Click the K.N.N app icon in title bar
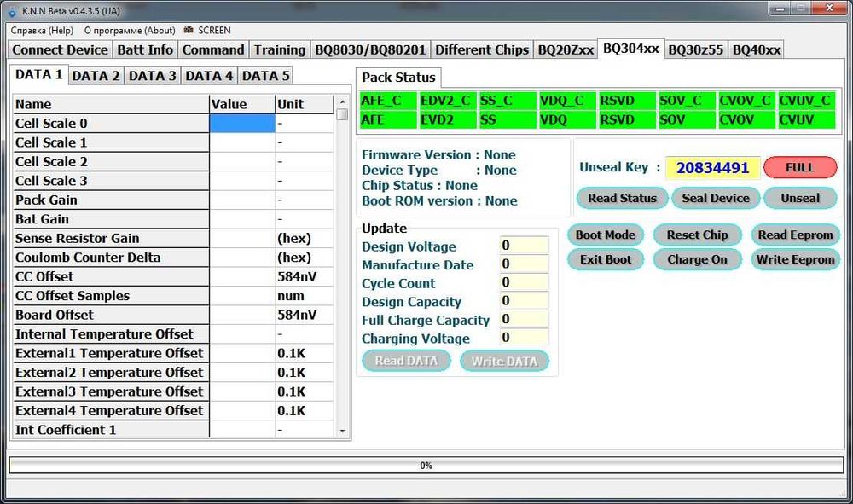 click(x=11, y=11)
